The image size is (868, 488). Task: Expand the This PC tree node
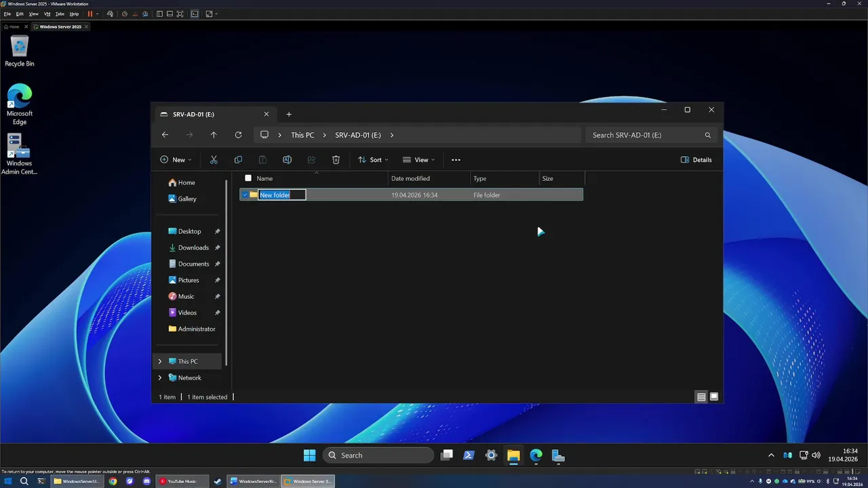click(160, 362)
